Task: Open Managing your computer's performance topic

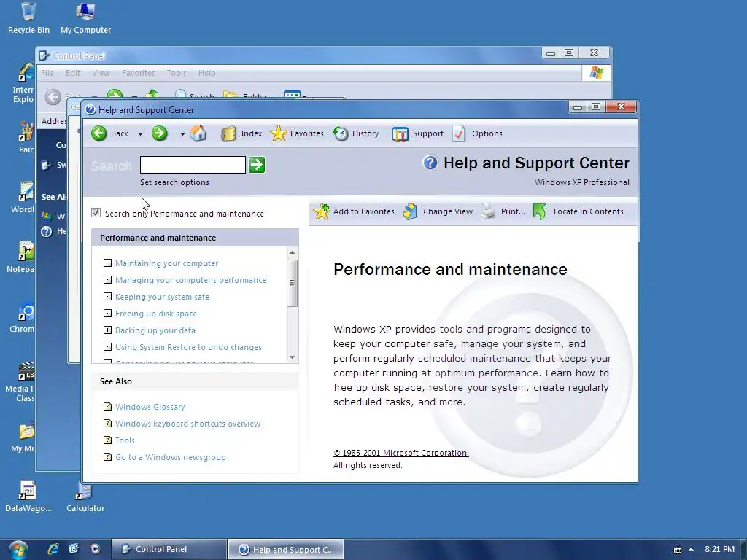Action: [190, 280]
